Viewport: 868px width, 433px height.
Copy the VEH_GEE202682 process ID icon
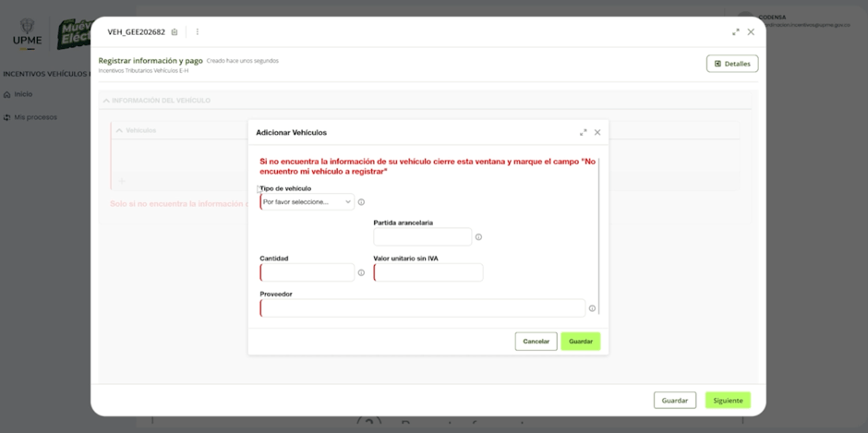tap(175, 32)
